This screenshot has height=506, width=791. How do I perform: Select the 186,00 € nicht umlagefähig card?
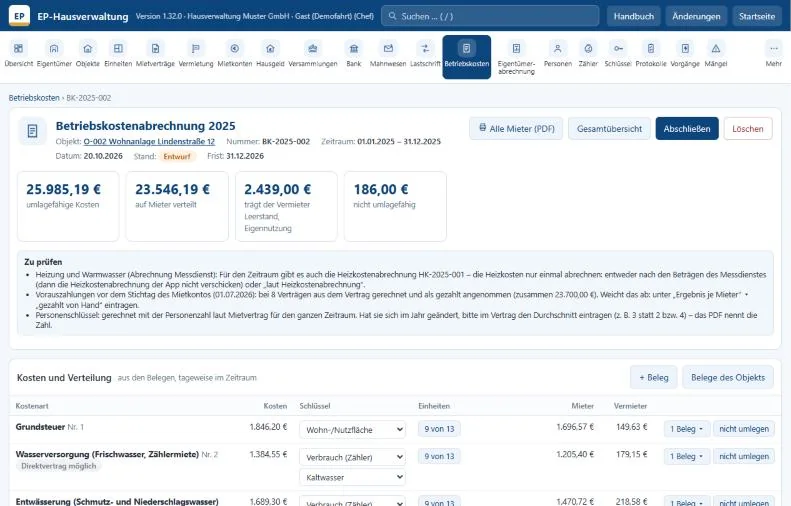point(395,206)
